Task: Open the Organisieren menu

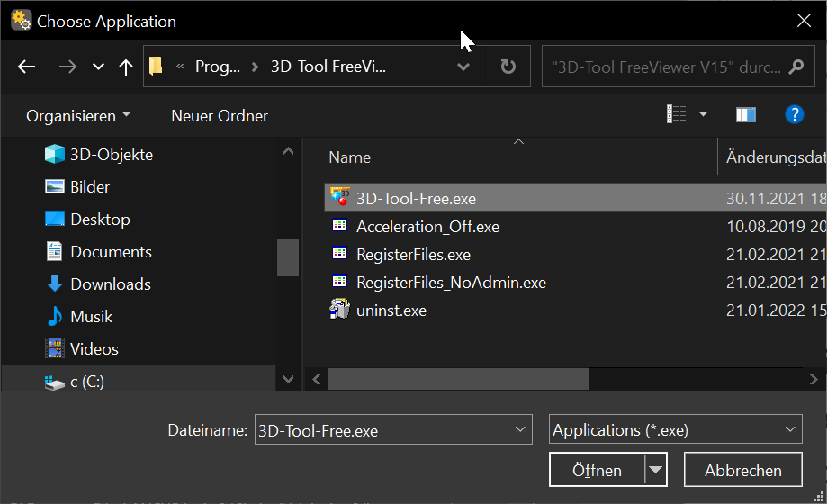Action: click(x=78, y=116)
